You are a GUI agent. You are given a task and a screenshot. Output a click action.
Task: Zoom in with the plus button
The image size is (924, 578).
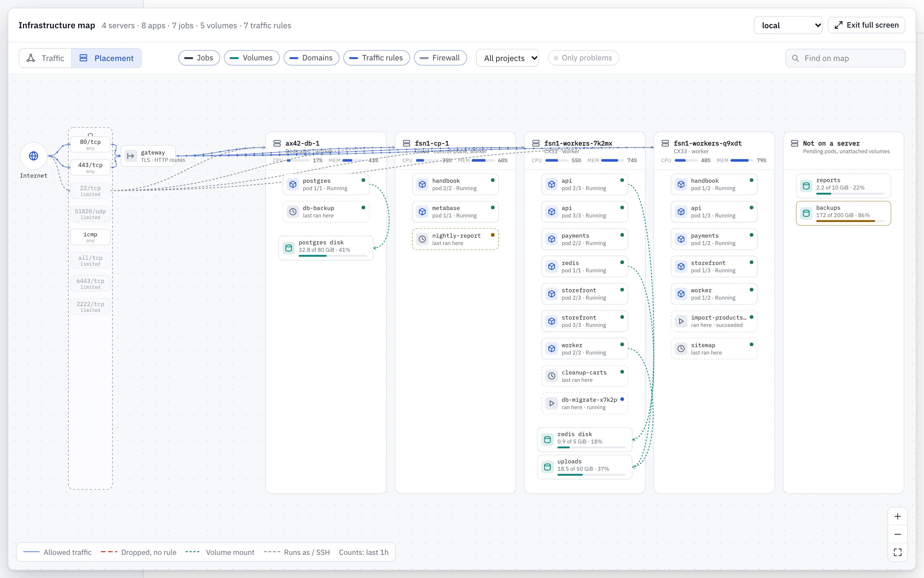pyautogui.click(x=898, y=516)
